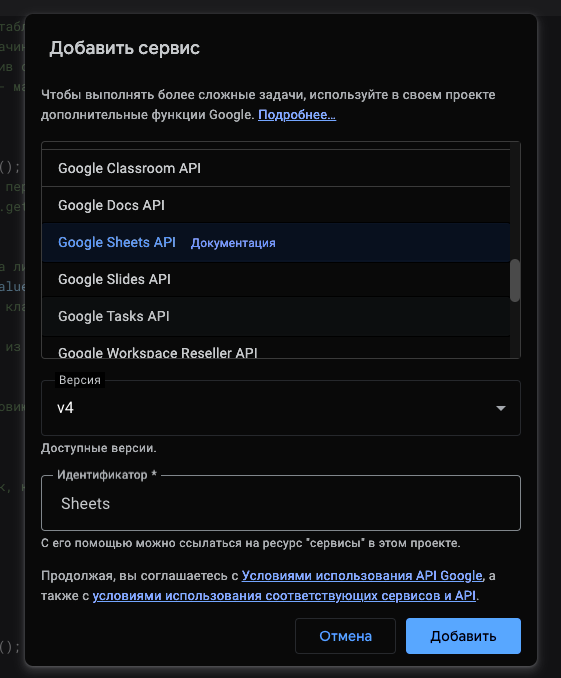Cancel with the Отмена button

tap(345, 636)
